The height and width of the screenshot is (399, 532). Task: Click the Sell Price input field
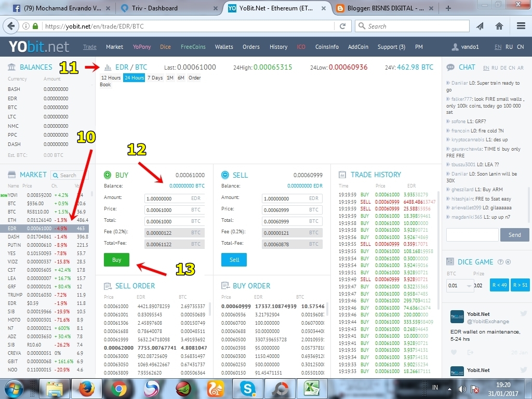pos(292,210)
